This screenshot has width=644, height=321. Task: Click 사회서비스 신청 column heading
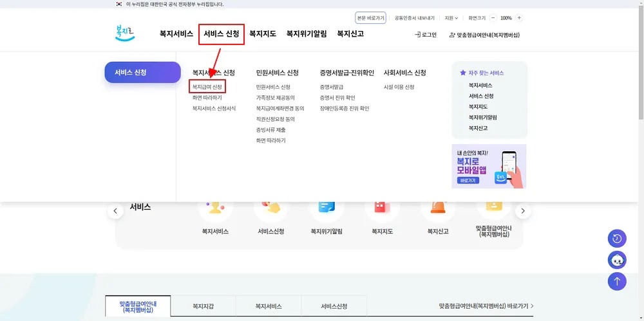[x=405, y=73]
